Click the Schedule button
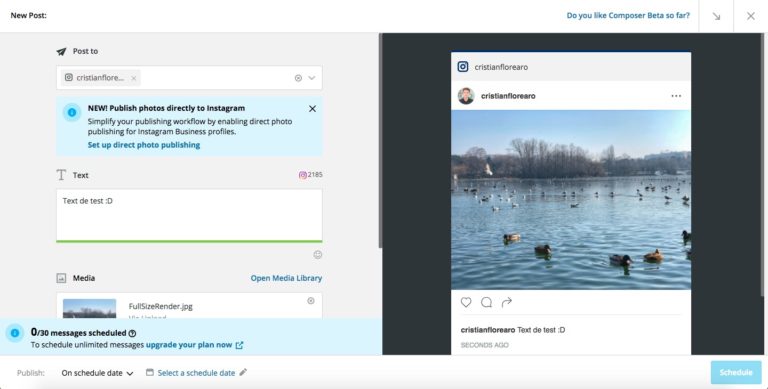 point(736,372)
